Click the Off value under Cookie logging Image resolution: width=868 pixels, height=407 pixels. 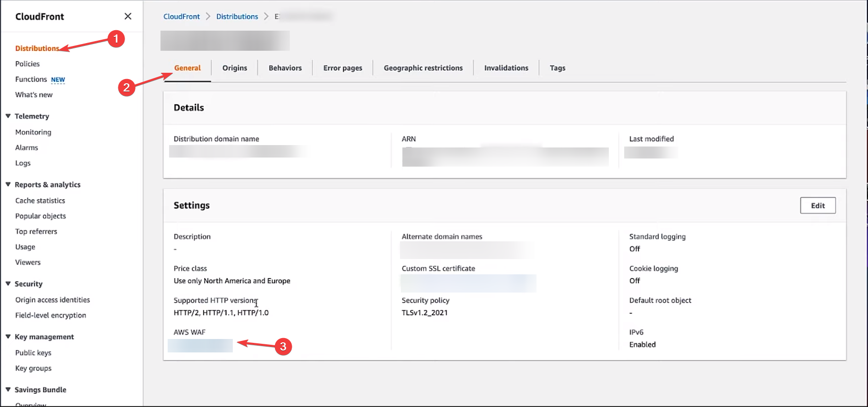(x=635, y=281)
